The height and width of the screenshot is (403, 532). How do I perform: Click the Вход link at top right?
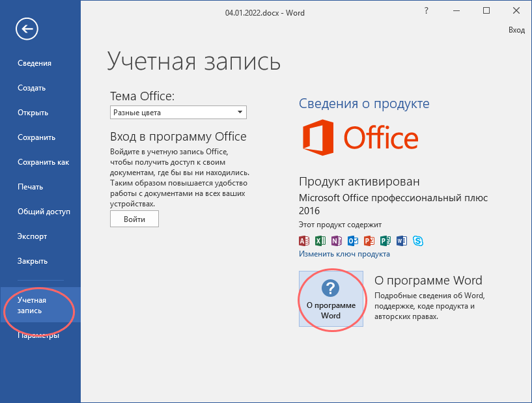coord(516,30)
